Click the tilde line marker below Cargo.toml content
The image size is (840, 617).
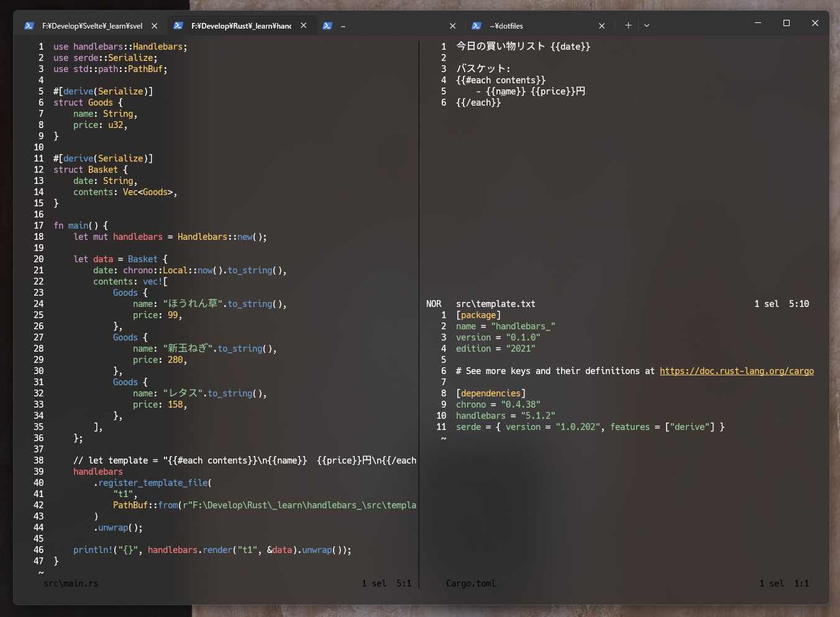coord(443,438)
